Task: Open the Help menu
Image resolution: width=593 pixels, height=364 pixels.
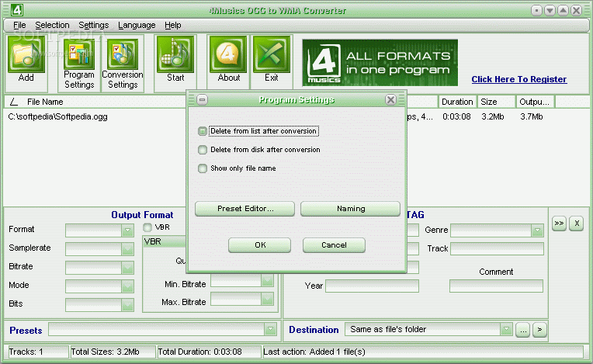Action: click(x=173, y=25)
